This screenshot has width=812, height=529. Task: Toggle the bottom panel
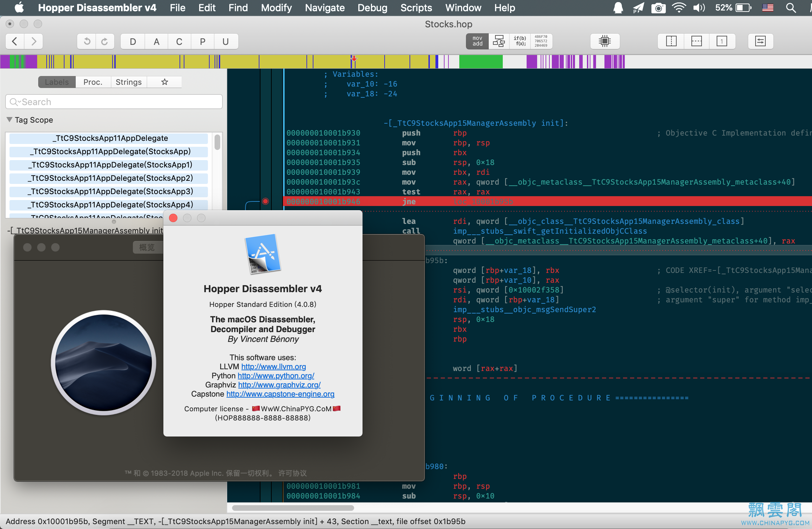(696, 41)
